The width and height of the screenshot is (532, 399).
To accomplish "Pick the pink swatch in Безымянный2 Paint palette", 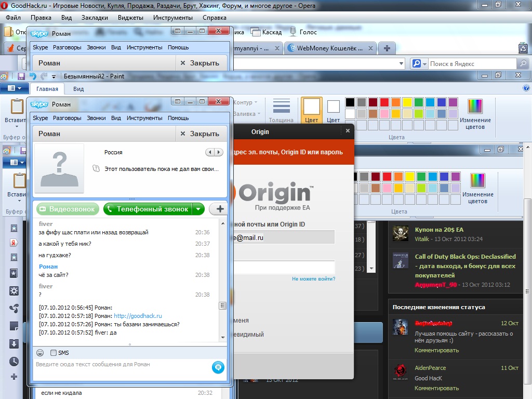I will pyautogui.click(x=384, y=114).
